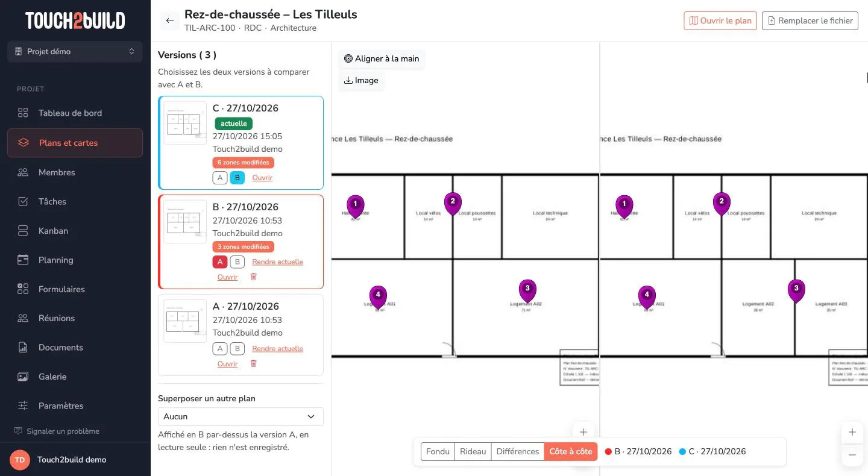
Task: Click Remplacer le fichier button
Action: 810,20
